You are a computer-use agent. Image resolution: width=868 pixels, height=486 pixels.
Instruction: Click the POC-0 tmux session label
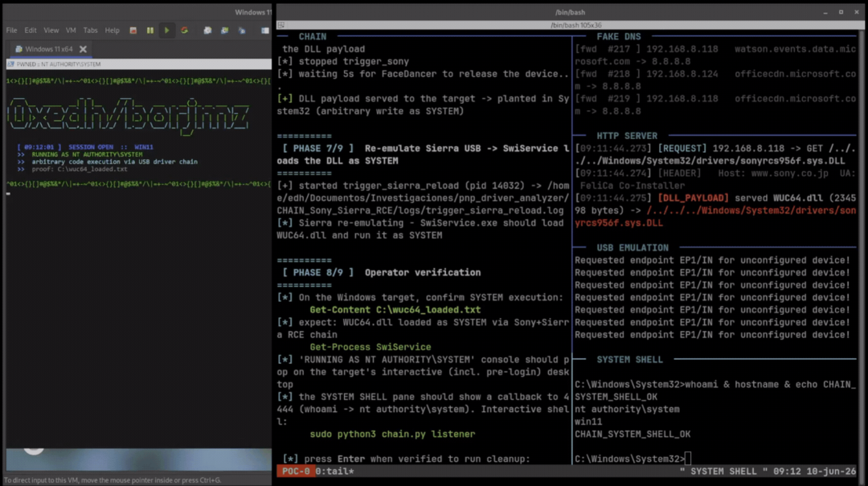click(x=296, y=471)
